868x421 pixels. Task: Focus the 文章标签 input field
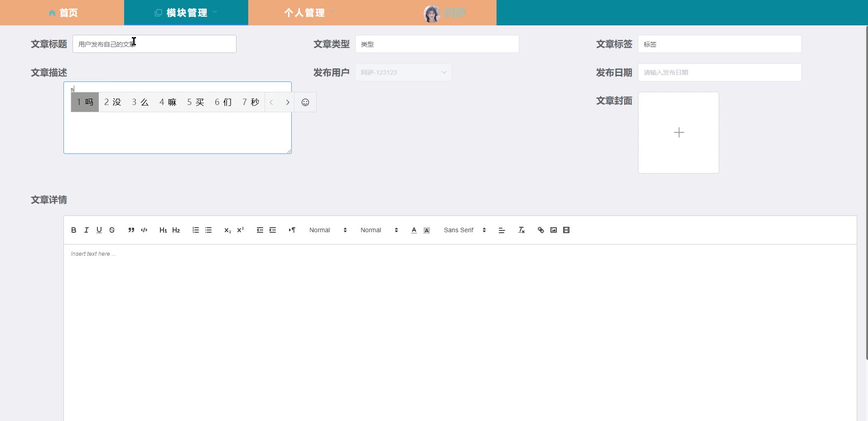(720, 44)
